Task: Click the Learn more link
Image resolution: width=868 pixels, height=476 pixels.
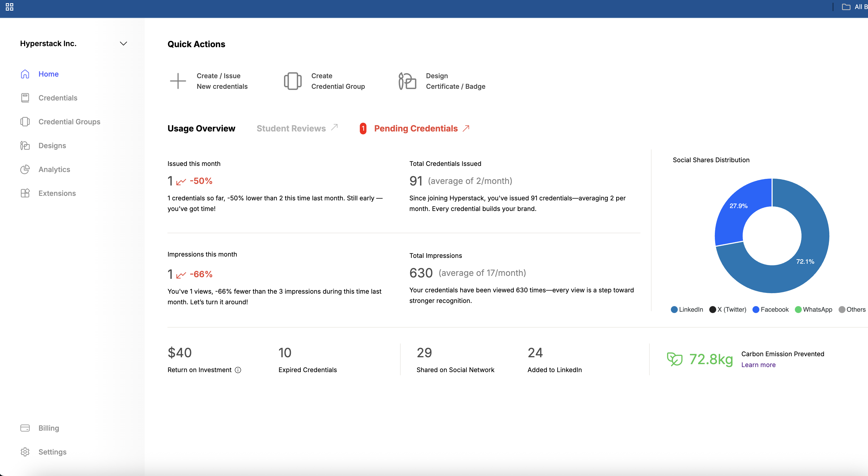Action: [758, 365]
